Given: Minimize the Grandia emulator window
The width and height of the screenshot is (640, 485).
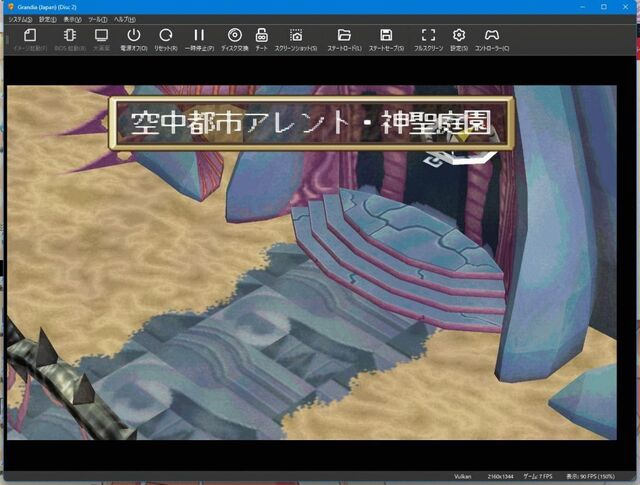Looking at the screenshot, I should pyautogui.click(x=582, y=7).
